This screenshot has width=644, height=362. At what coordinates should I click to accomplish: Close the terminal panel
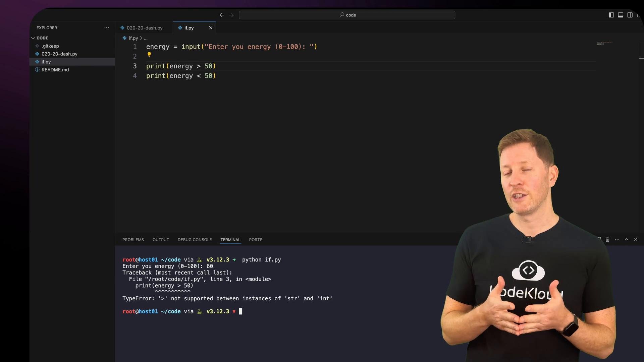(636, 239)
